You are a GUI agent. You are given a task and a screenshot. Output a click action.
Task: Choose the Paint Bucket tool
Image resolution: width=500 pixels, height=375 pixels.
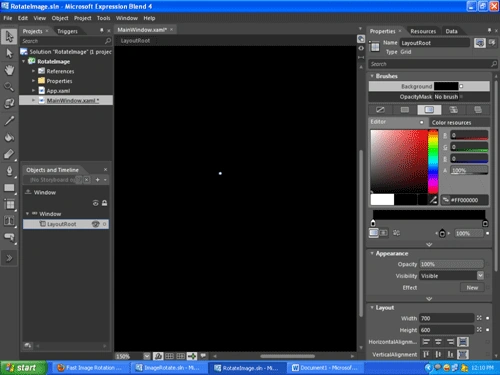tap(9, 137)
